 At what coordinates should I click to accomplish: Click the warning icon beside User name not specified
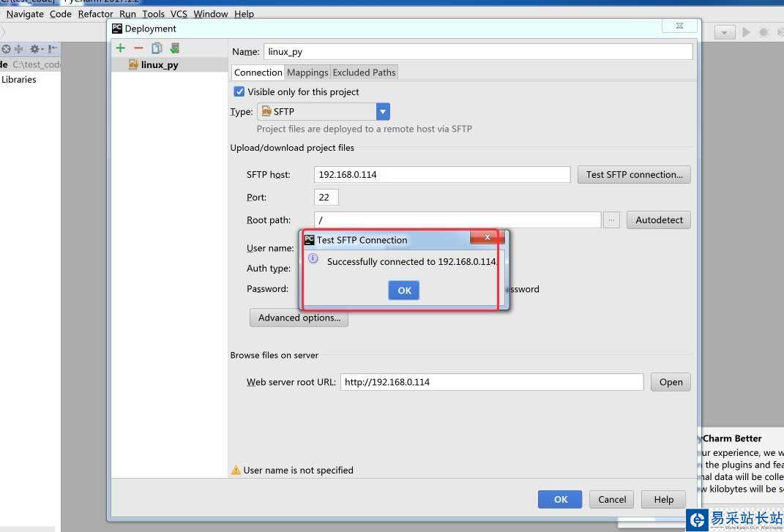point(236,470)
